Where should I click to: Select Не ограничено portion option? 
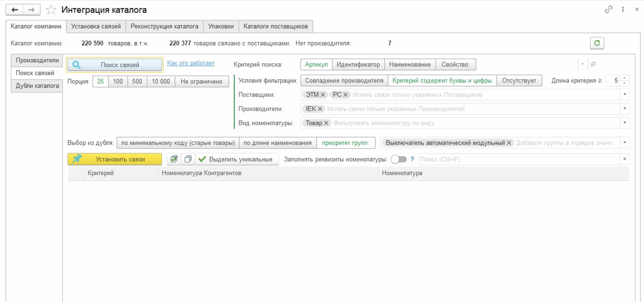(202, 81)
